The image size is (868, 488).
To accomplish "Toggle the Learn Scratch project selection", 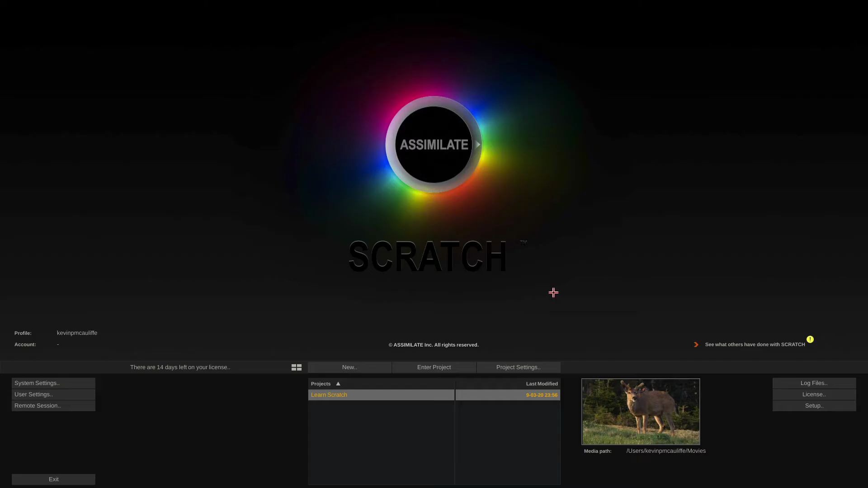I will point(382,394).
